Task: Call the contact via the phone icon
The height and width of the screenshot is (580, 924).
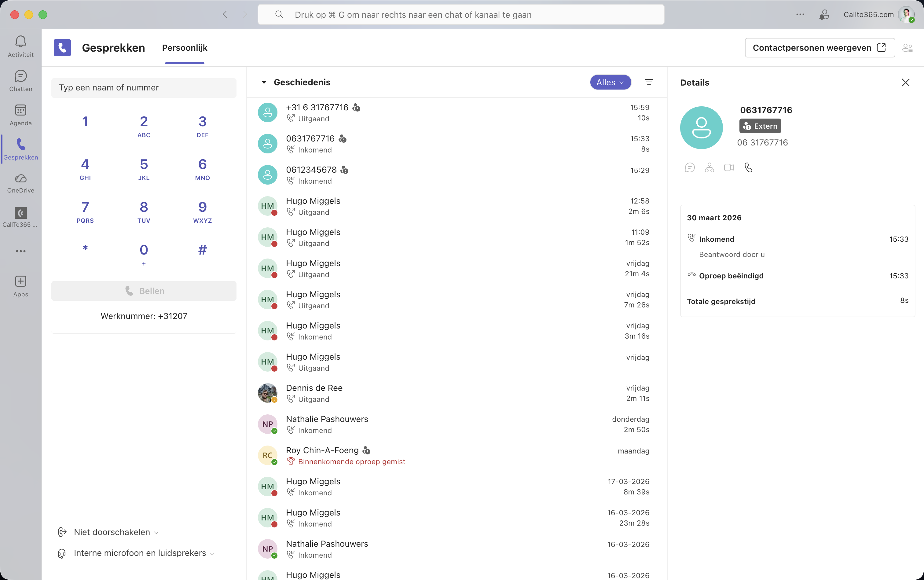Action: click(748, 168)
